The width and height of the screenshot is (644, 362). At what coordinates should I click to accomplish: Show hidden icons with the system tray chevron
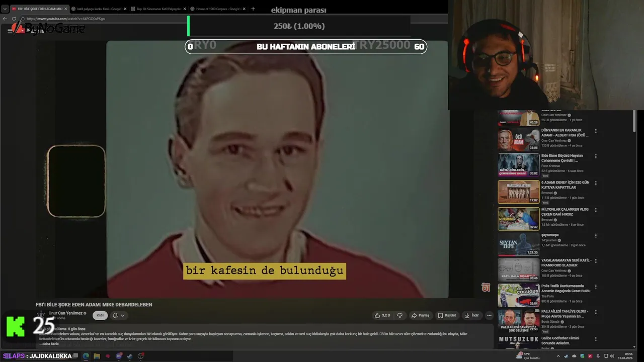(558, 356)
